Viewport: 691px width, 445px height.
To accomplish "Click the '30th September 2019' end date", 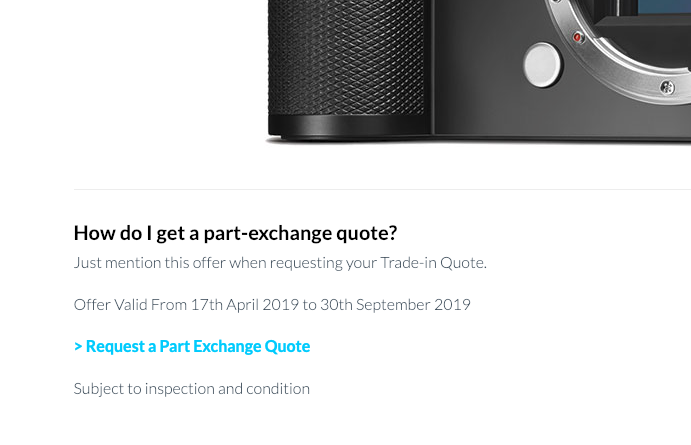I will click(x=395, y=304).
